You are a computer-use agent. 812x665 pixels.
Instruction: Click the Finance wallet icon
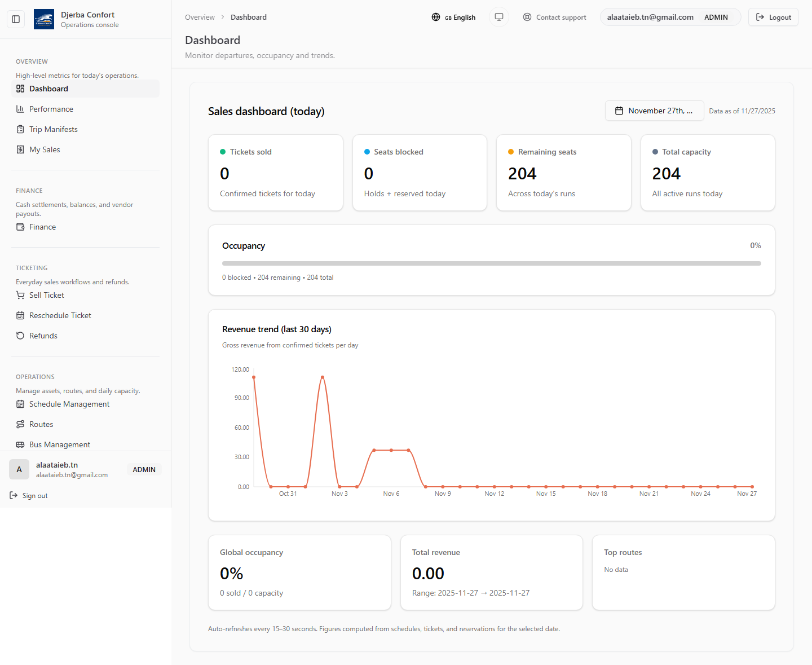point(20,227)
